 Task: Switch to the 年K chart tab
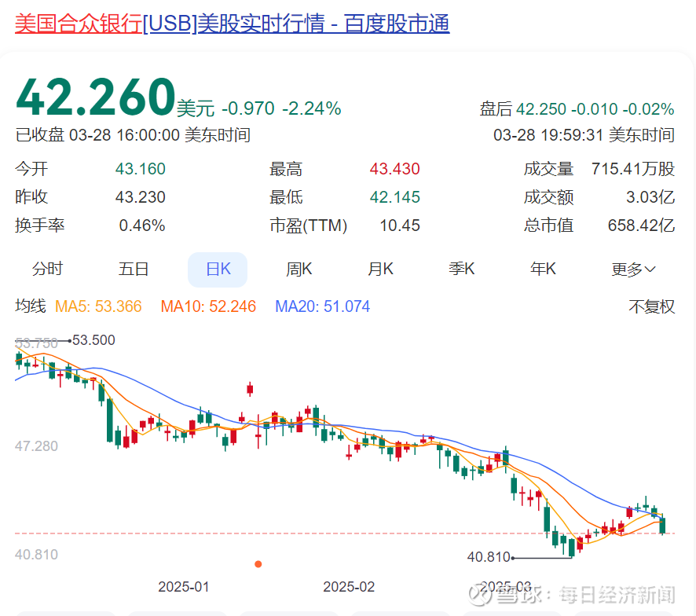tap(543, 269)
